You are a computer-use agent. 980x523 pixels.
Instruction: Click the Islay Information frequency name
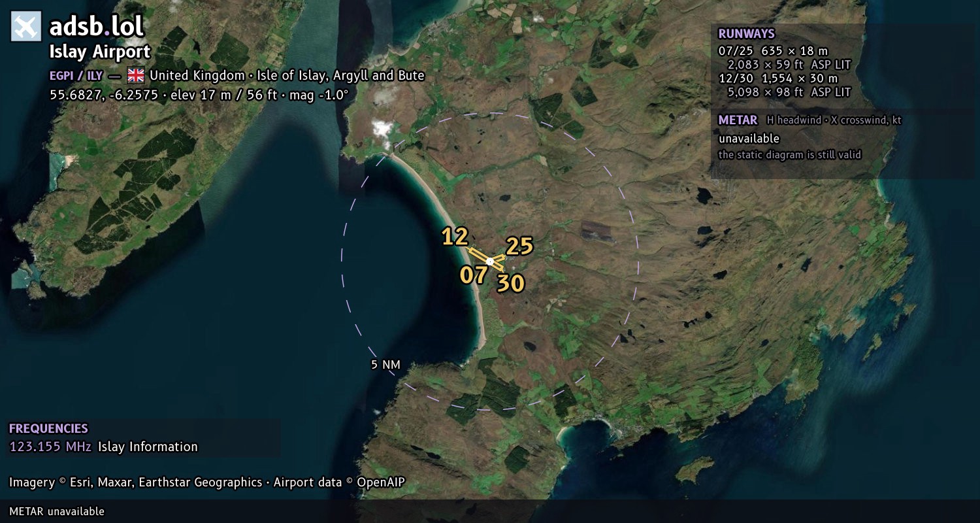tap(148, 447)
